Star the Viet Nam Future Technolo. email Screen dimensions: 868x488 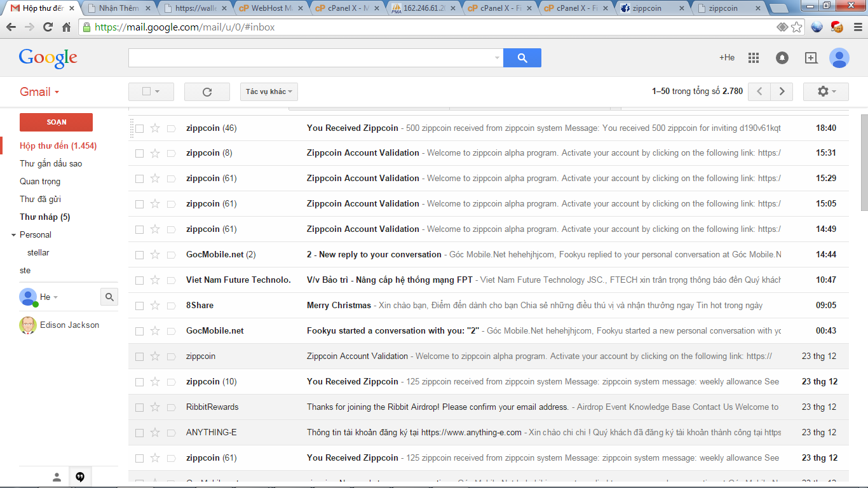[x=155, y=280]
